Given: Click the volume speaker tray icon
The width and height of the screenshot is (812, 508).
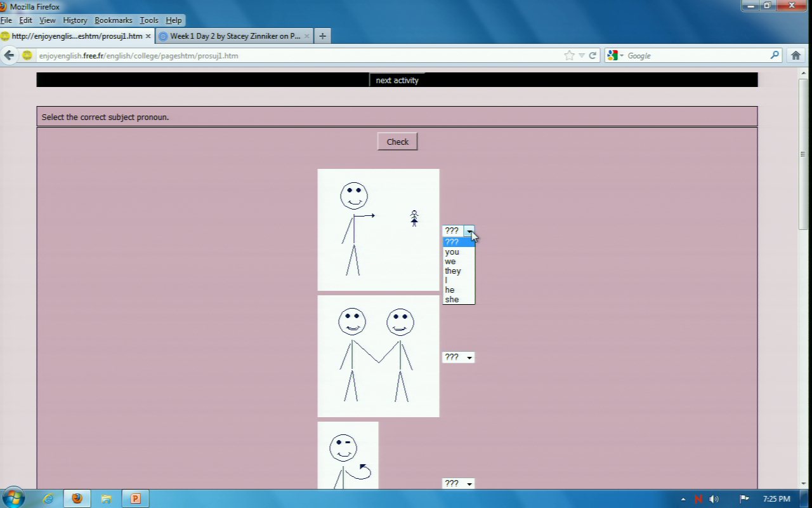Looking at the screenshot, I should (x=714, y=499).
